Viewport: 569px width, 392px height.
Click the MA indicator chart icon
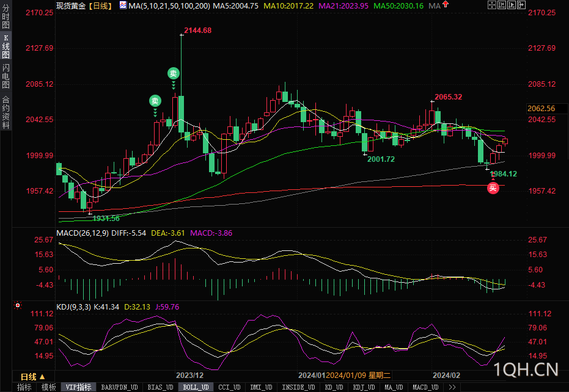[x=123, y=5]
